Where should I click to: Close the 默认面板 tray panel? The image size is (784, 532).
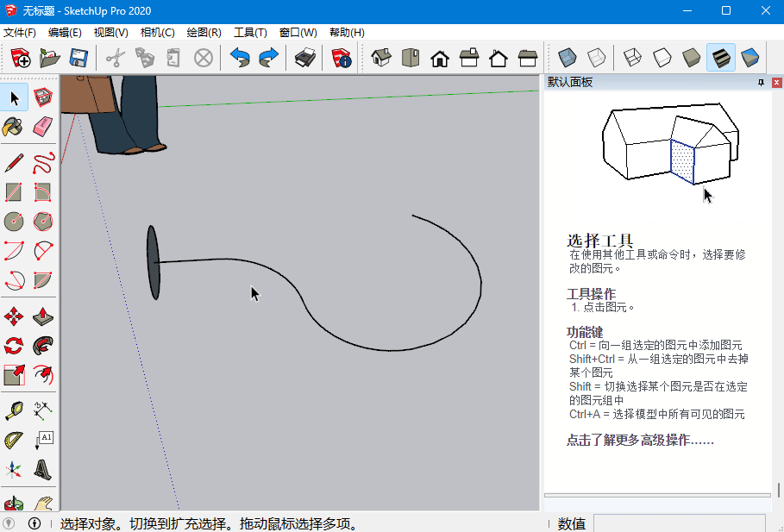pos(775,83)
